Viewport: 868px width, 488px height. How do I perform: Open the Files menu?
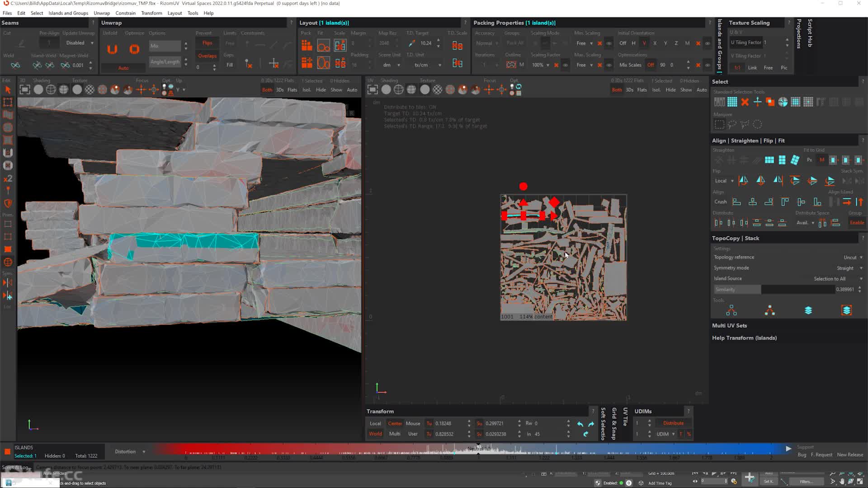(x=7, y=13)
